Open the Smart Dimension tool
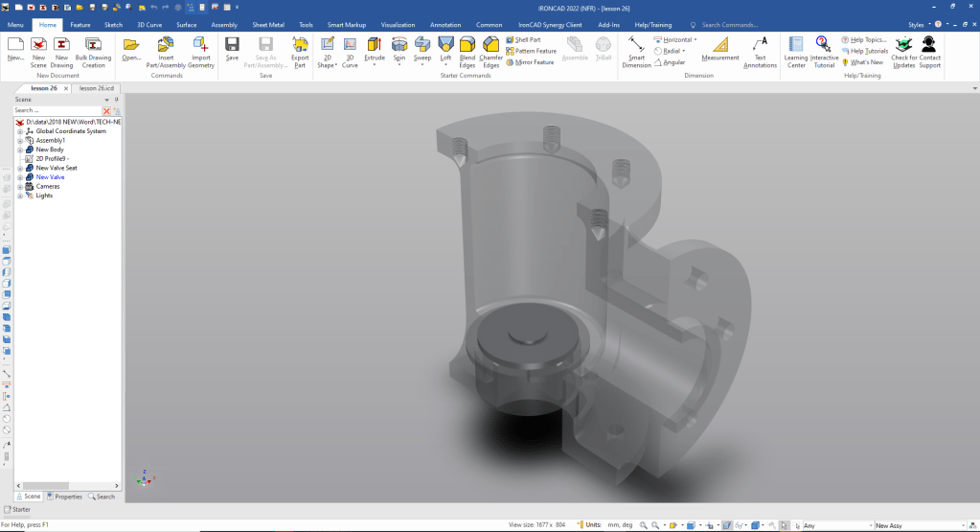Screen dimensions: 980x532 (636, 45)
